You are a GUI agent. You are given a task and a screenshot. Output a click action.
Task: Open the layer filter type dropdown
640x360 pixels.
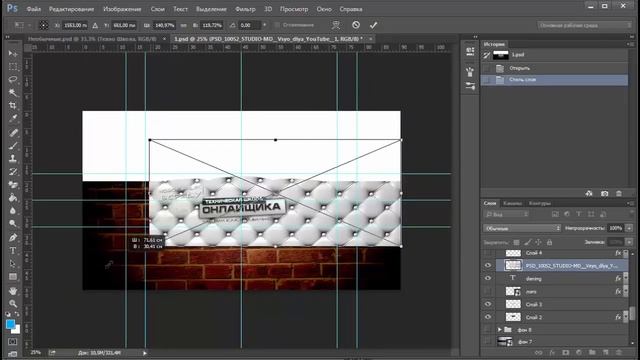[x=506, y=214]
